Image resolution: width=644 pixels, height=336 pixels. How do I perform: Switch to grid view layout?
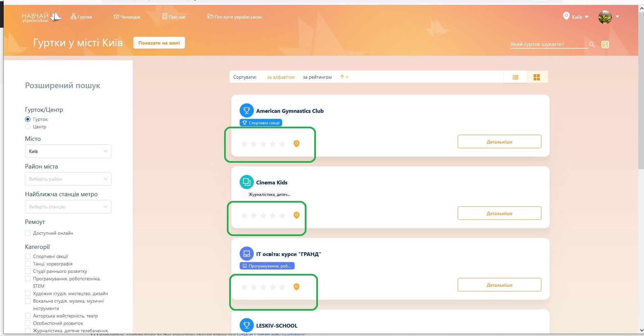537,77
